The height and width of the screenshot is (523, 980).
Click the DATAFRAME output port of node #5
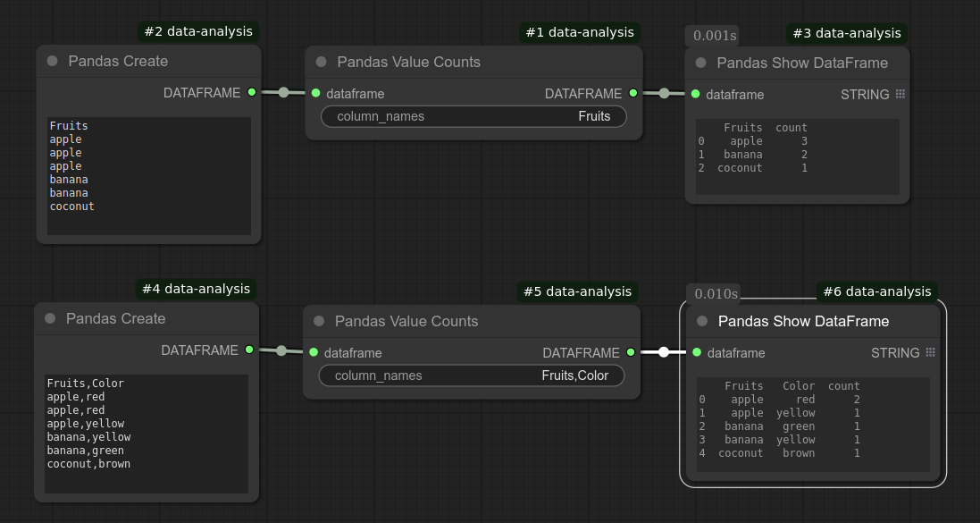click(x=630, y=352)
